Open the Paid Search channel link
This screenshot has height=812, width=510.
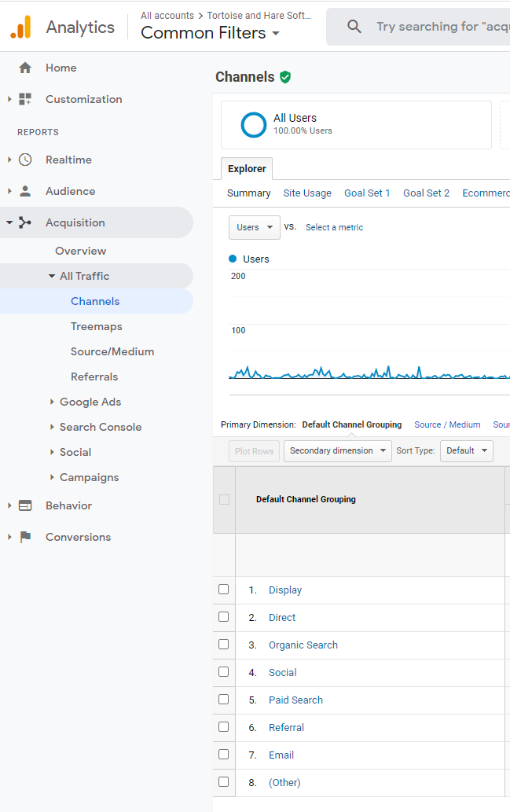click(x=295, y=700)
